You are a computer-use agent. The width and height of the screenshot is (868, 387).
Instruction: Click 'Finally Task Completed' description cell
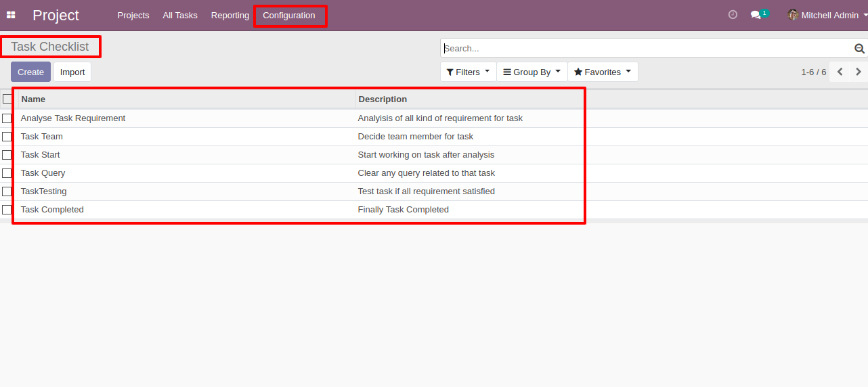404,210
